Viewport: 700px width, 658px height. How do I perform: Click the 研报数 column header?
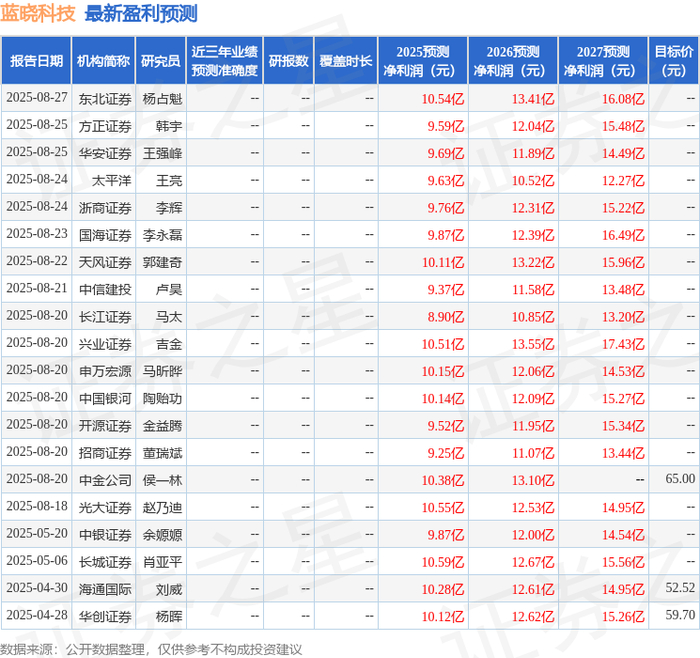point(288,61)
